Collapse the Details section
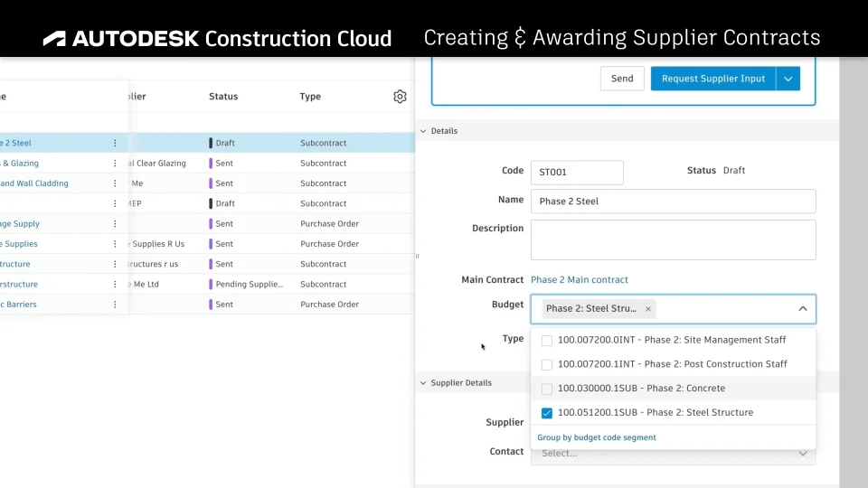Viewport: 868px width, 488px height. point(423,131)
